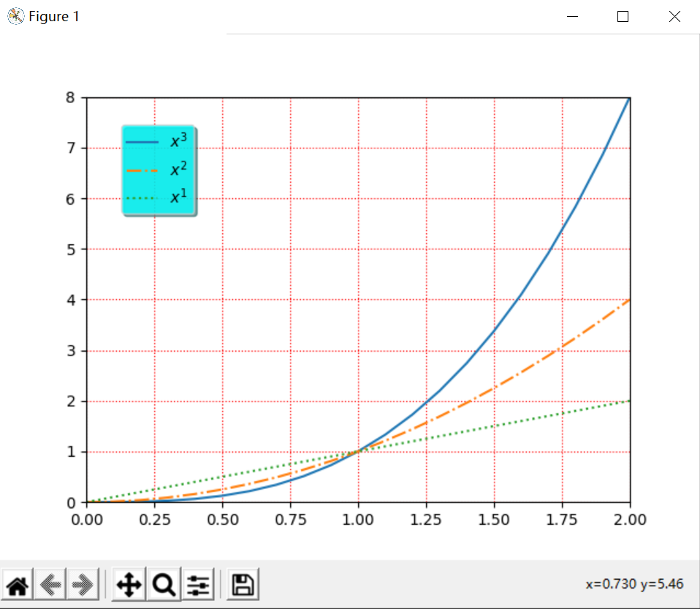Viewport: 700px width, 609px height.
Task: Click the matplotlib logo in the title bar
Action: (15, 15)
